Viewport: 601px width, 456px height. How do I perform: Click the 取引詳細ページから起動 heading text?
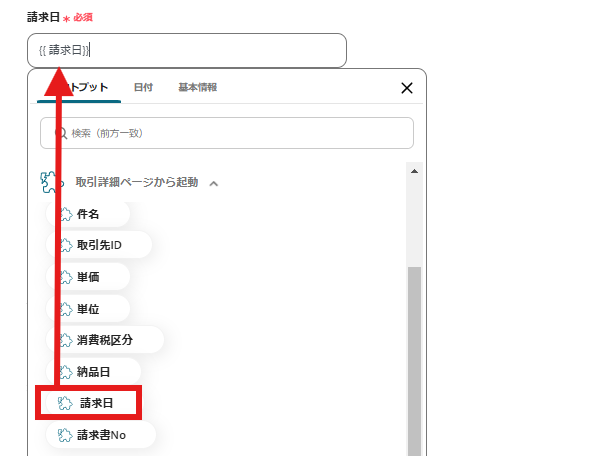click(x=137, y=182)
